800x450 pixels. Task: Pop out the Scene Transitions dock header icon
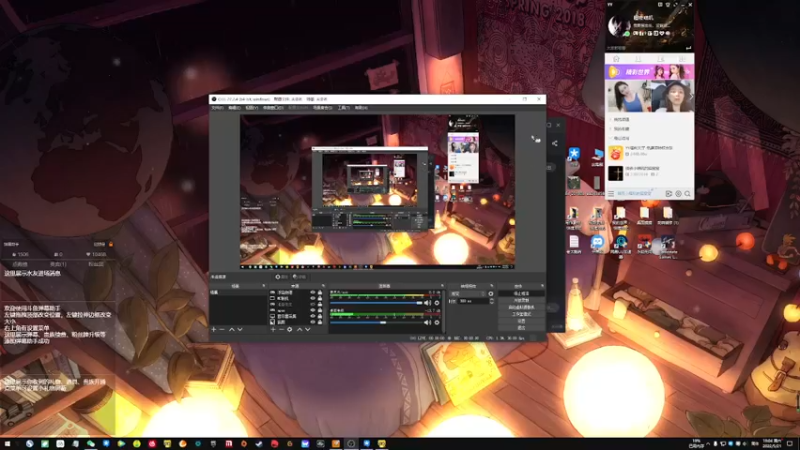pos(492,286)
